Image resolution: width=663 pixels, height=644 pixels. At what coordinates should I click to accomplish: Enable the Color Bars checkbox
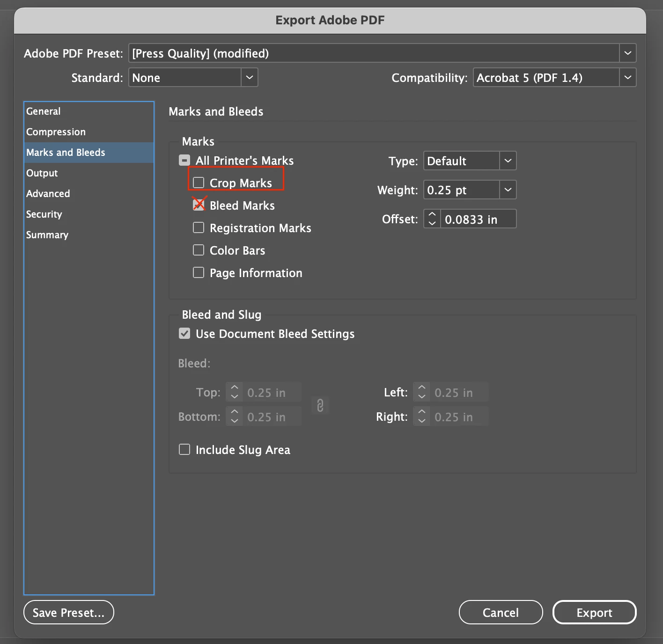pos(199,250)
